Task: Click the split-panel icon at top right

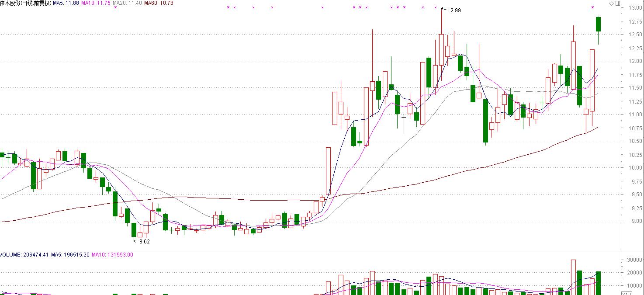Action: click(x=617, y=3)
